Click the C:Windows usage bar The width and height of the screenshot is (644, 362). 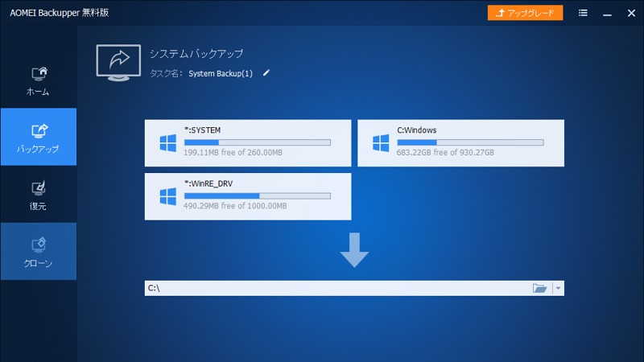470,142
